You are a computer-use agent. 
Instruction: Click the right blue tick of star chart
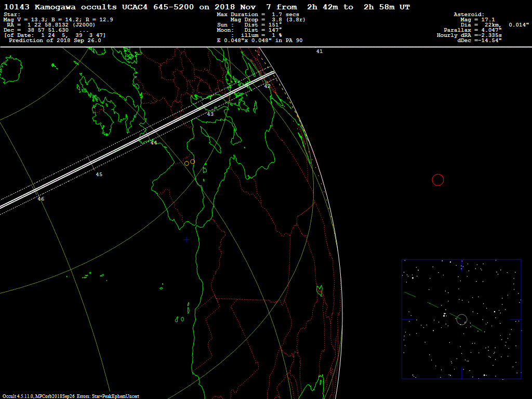click(515, 319)
